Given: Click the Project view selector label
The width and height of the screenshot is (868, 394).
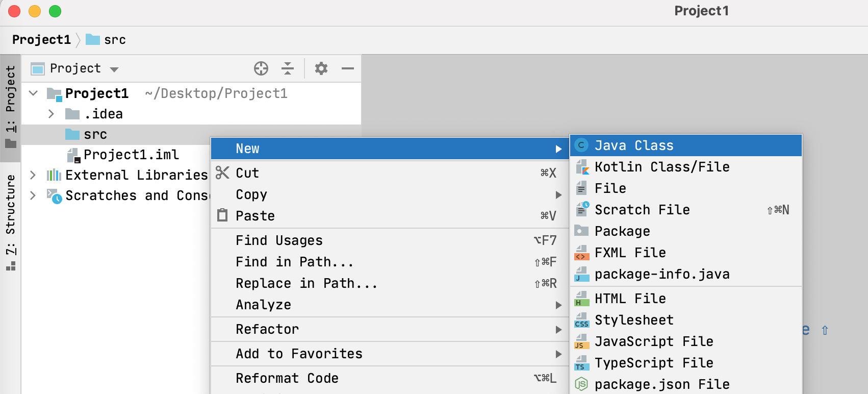Looking at the screenshot, I should [75, 68].
